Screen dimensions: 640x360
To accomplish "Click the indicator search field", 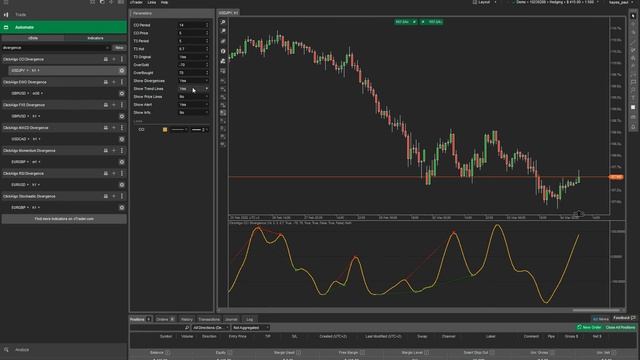I will [56, 48].
